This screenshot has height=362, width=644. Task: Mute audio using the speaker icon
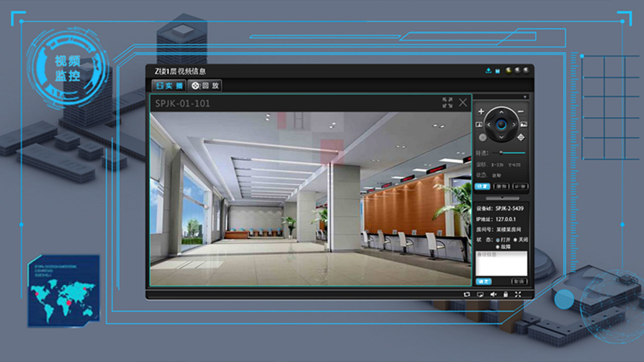[494, 295]
